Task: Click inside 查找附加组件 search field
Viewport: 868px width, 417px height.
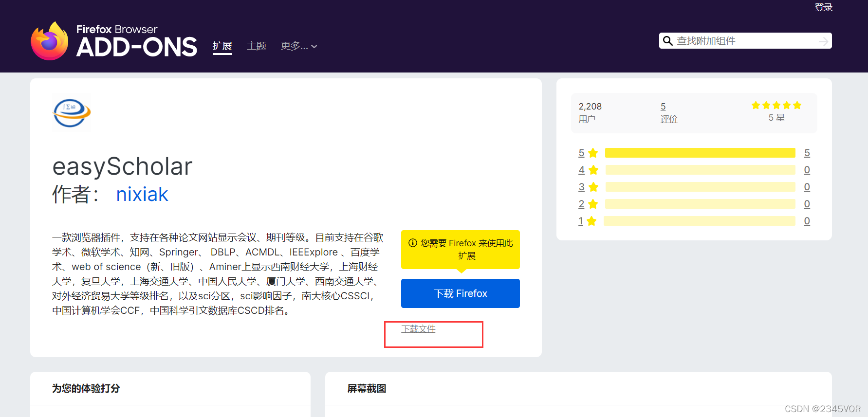Action: (x=745, y=41)
